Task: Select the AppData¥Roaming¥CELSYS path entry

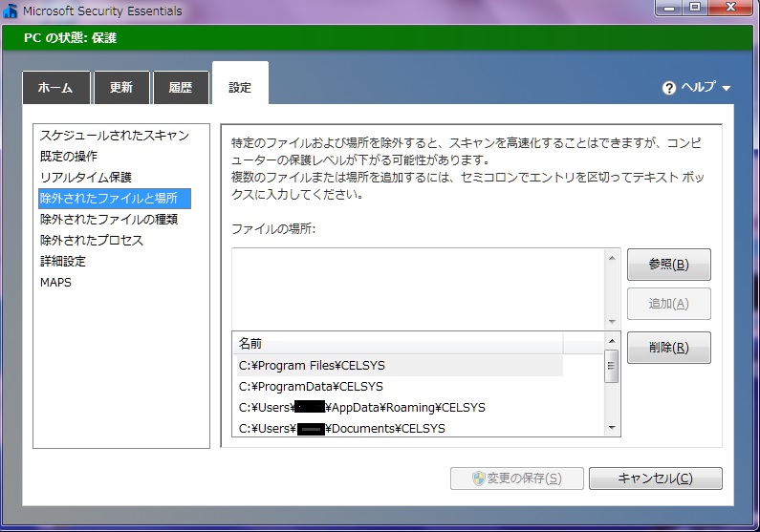Action: click(400, 407)
